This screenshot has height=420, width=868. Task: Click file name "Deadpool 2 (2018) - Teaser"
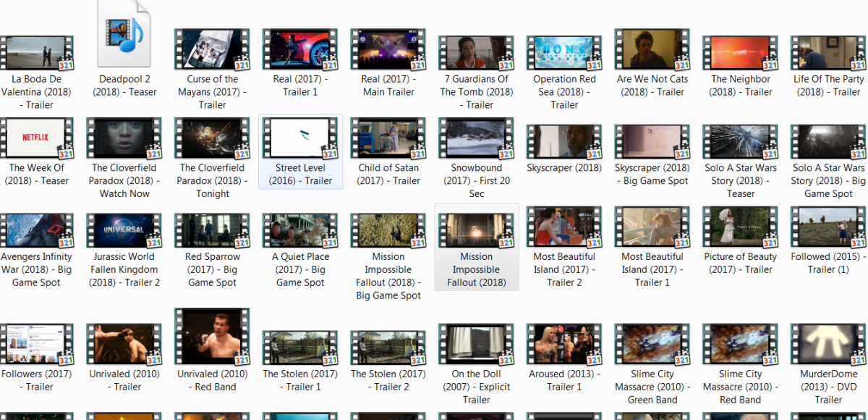pyautogui.click(x=124, y=85)
